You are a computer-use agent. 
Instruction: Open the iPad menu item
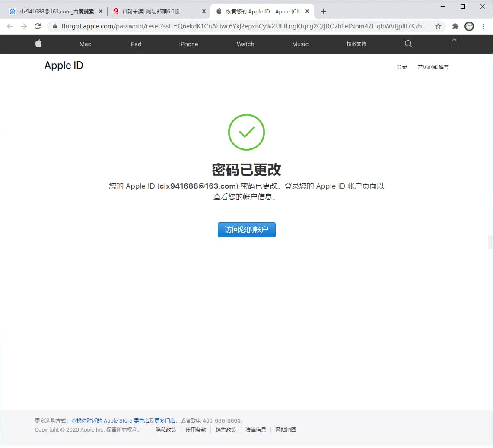coord(135,44)
